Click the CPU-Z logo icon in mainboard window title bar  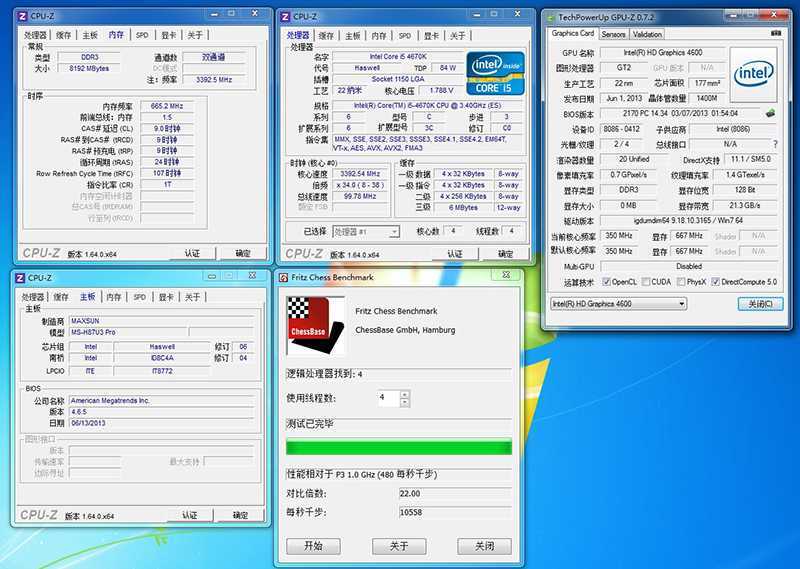[20, 278]
